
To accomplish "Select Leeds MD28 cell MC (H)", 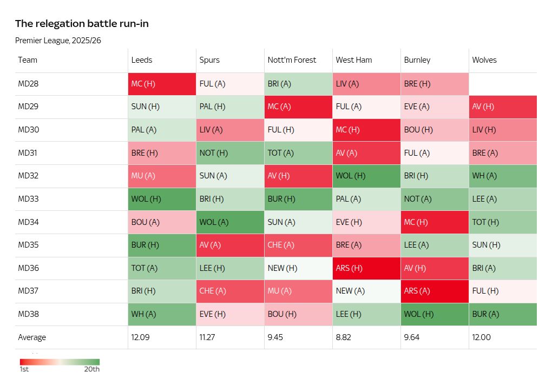I will tap(162, 84).
